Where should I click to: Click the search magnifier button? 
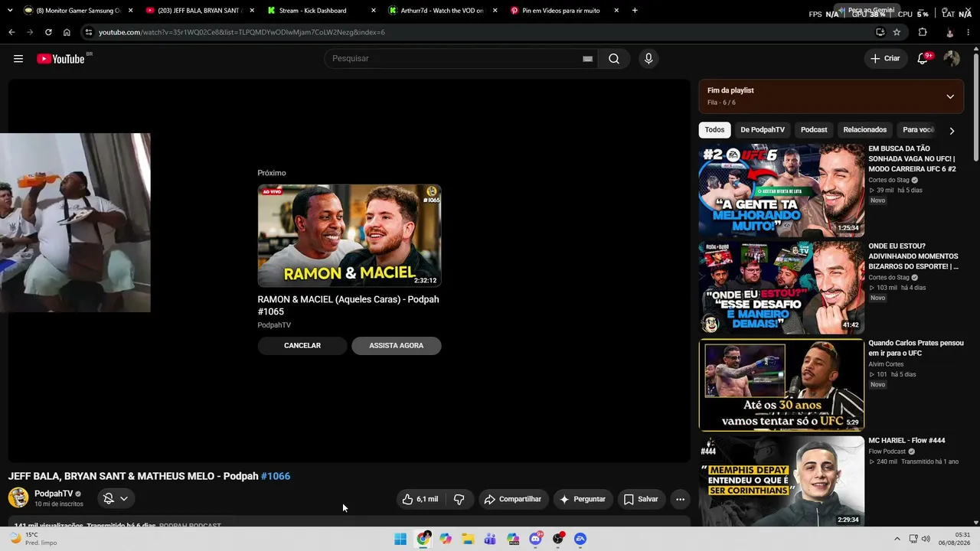pyautogui.click(x=614, y=59)
